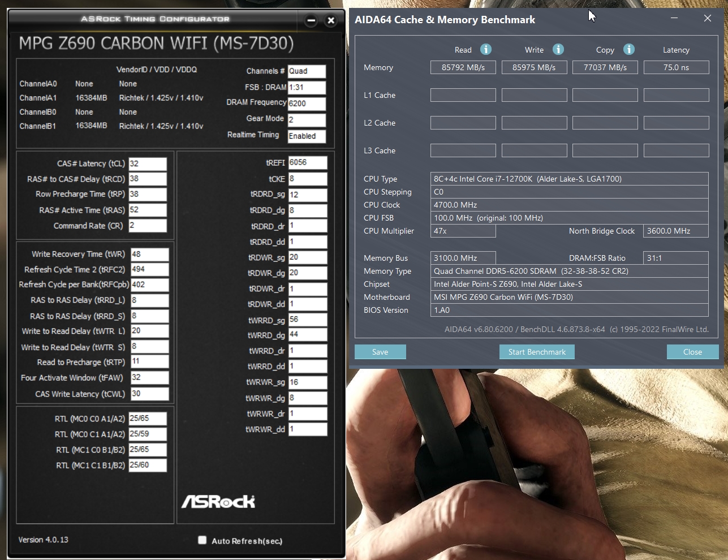The height and width of the screenshot is (560, 728).
Task: Select the Command Rate (CR) field
Action: 148,226
